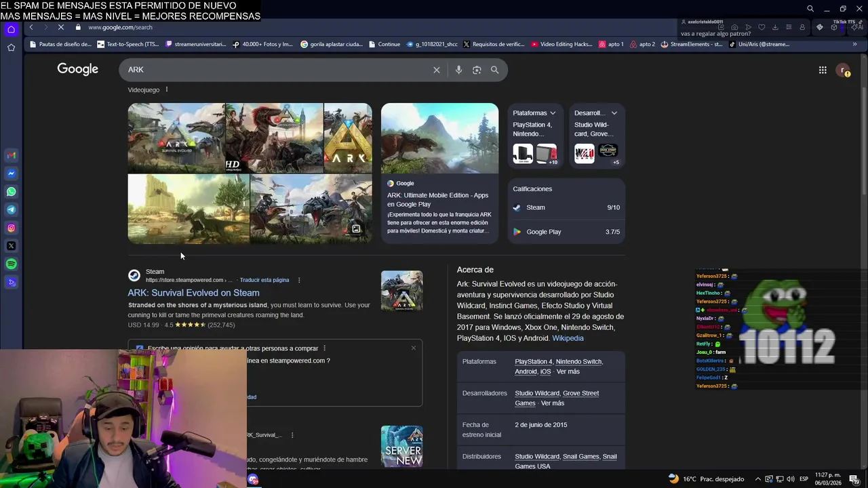Open the SERVER NEW result thumbnail
868x488 pixels.
(401, 446)
